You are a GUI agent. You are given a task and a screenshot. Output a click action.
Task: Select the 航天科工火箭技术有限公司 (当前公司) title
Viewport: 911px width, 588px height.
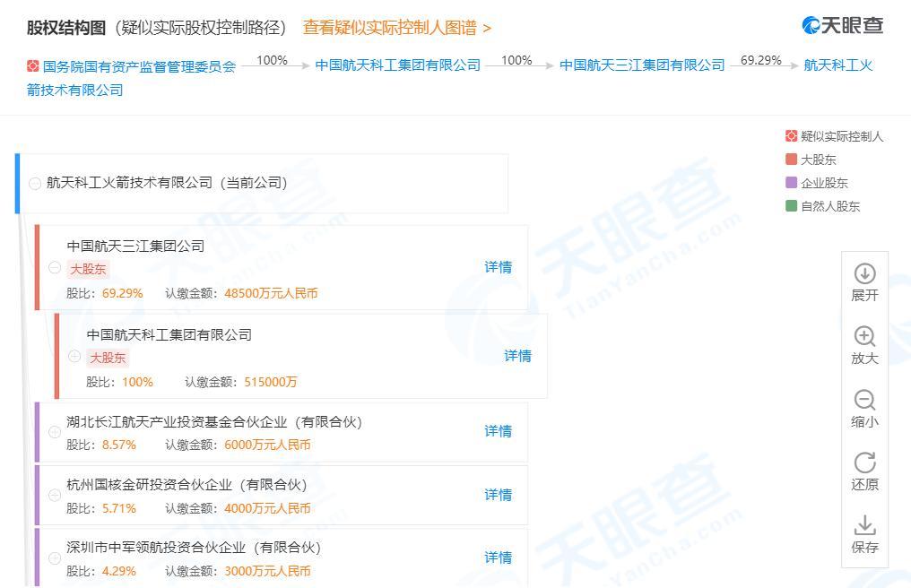tap(167, 183)
